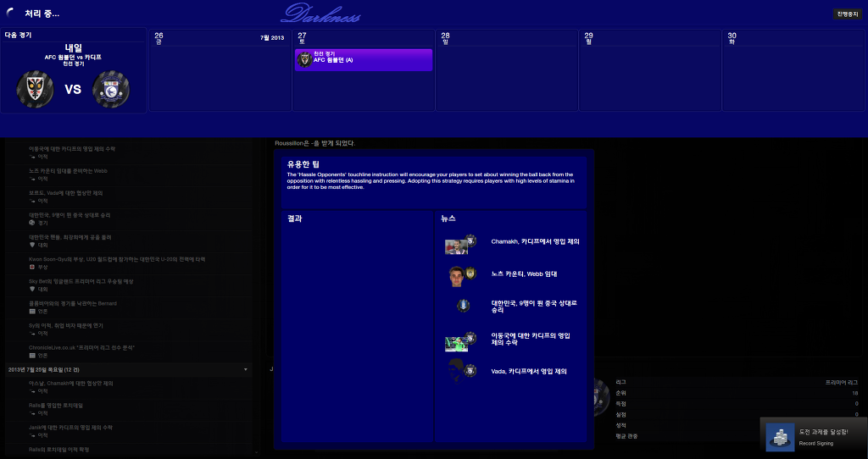This screenshot has width=868, height=459.
Task: Click the Korea badge in the news list
Action: [464, 305]
